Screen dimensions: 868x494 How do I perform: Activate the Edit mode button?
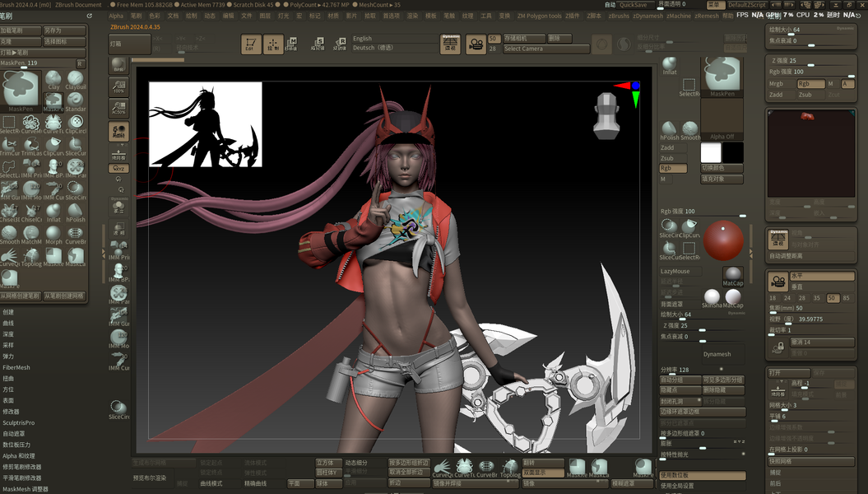tap(251, 44)
